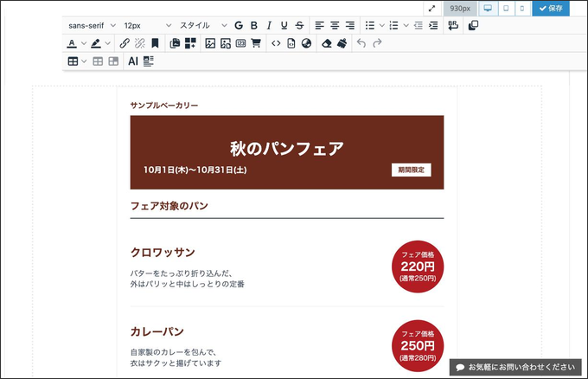Switch to smartphone preview mode

(522, 9)
